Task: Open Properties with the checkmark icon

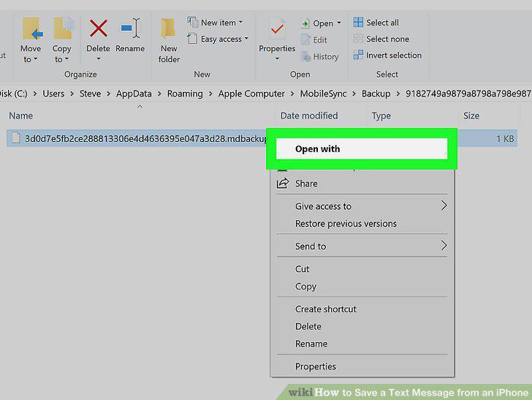Action: pos(277,29)
